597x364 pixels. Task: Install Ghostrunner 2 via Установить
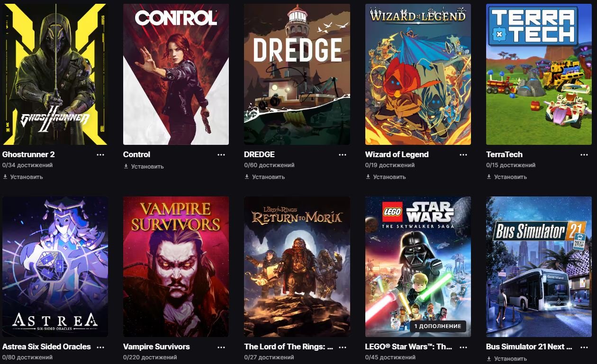[x=23, y=177]
